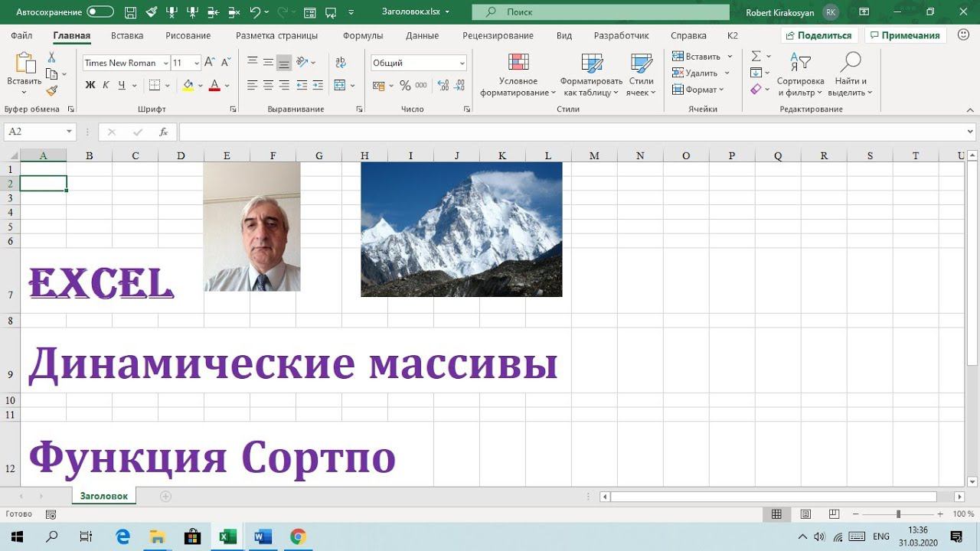Apply the red font color

point(215,85)
